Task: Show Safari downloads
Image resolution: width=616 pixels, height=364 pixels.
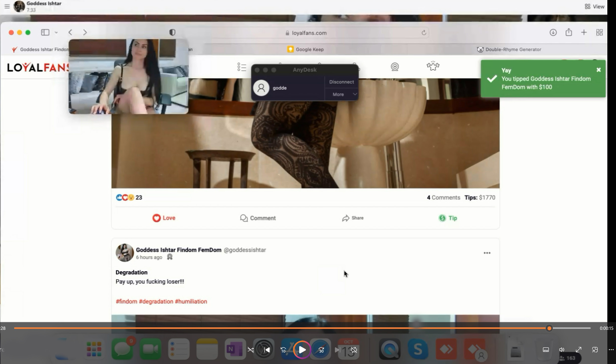Action: pos(553,32)
